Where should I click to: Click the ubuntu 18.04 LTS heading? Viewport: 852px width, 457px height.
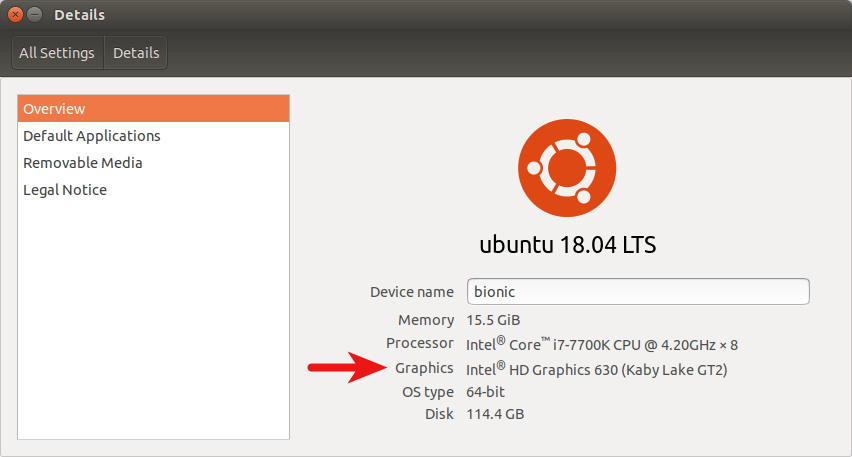click(x=567, y=245)
